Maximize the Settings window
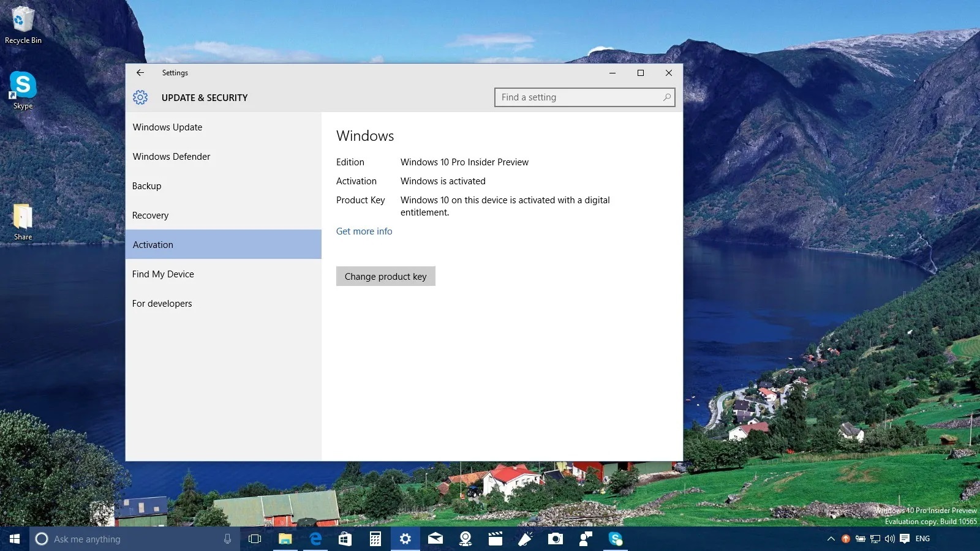This screenshot has width=980, height=551. click(x=641, y=73)
